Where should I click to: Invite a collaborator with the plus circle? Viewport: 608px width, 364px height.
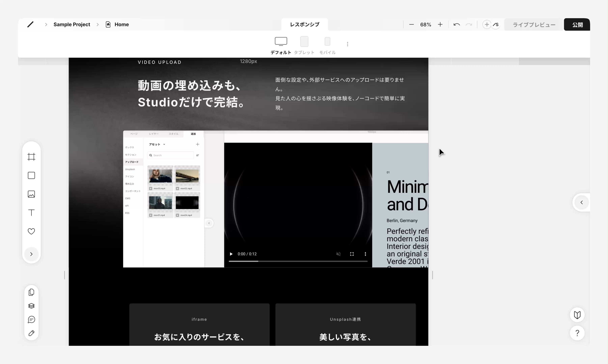486,24
